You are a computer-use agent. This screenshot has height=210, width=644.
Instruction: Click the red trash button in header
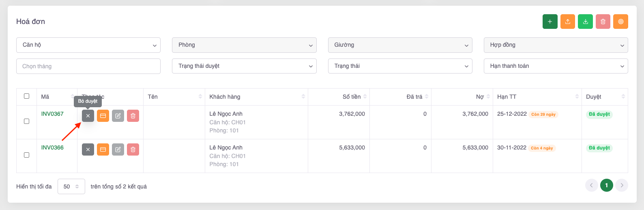coord(603,22)
